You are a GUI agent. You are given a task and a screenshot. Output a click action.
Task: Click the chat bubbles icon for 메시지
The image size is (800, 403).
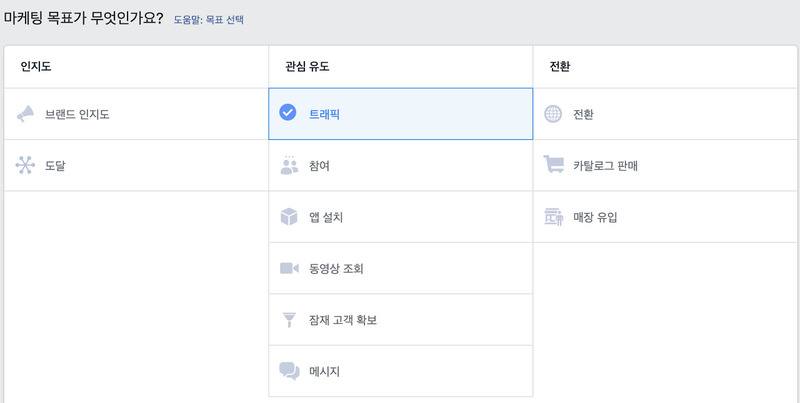289,371
